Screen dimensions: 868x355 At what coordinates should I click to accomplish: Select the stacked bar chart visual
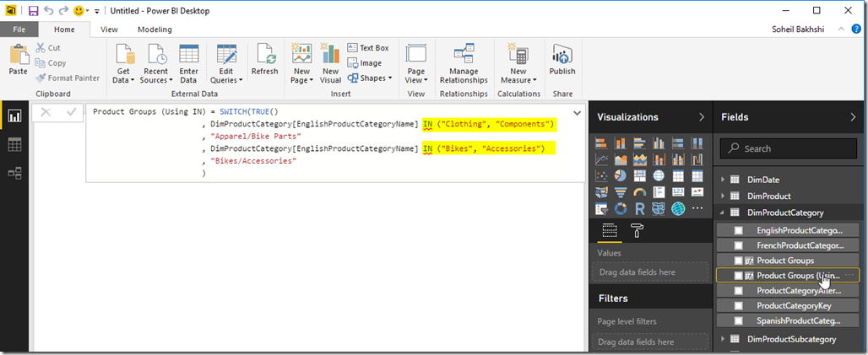(600, 143)
